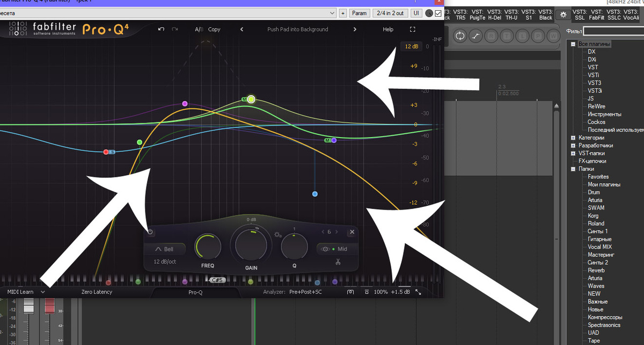Image resolution: width=644 pixels, height=345 pixels.
Task: Click VST3: H-Del toolbar shortcut
Action: click(x=495, y=15)
